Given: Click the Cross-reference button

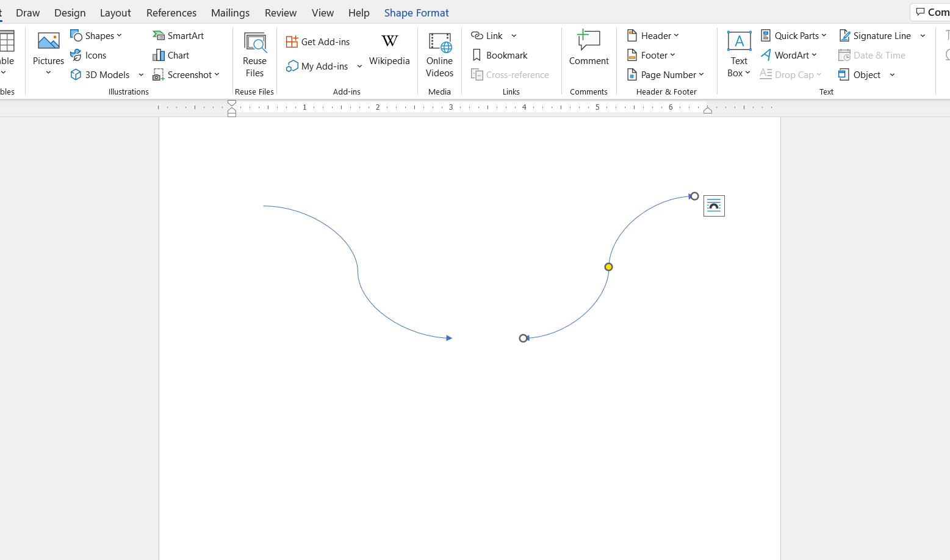Looking at the screenshot, I should 510,74.
